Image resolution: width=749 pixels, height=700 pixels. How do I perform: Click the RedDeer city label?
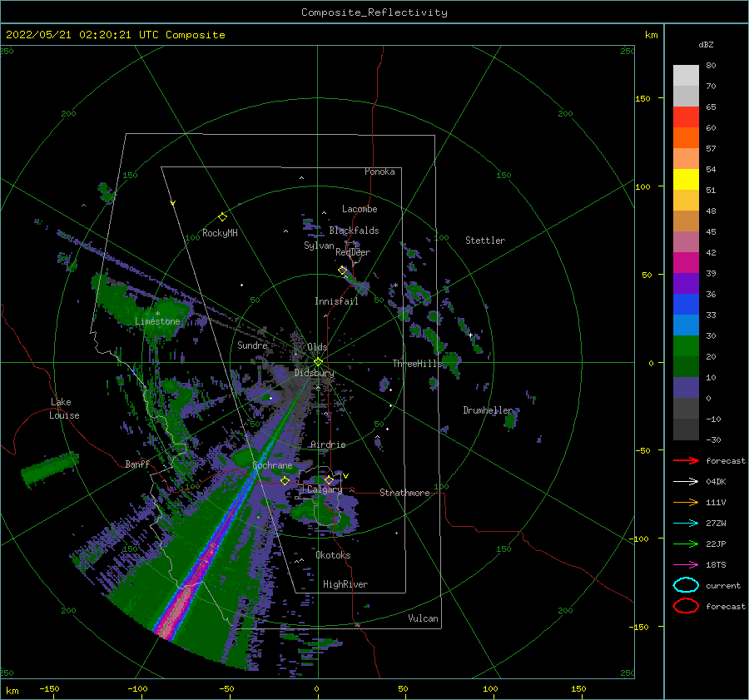coord(353,252)
